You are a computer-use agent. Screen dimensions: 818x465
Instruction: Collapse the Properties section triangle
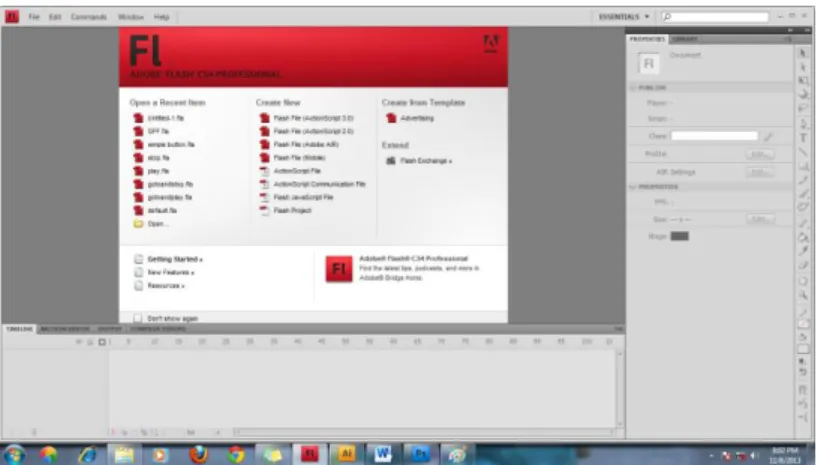(633, 187)
